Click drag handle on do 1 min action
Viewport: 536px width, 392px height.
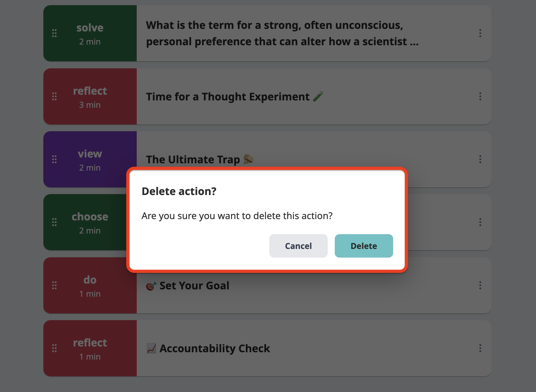click(x=54, y=285)
